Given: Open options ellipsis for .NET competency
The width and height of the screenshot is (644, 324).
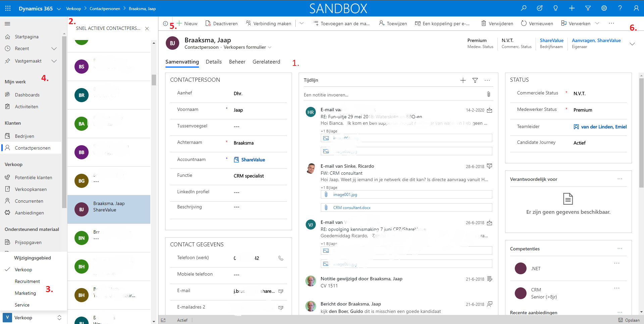Looking at the screenshot, I should click(x=617, y=263).
